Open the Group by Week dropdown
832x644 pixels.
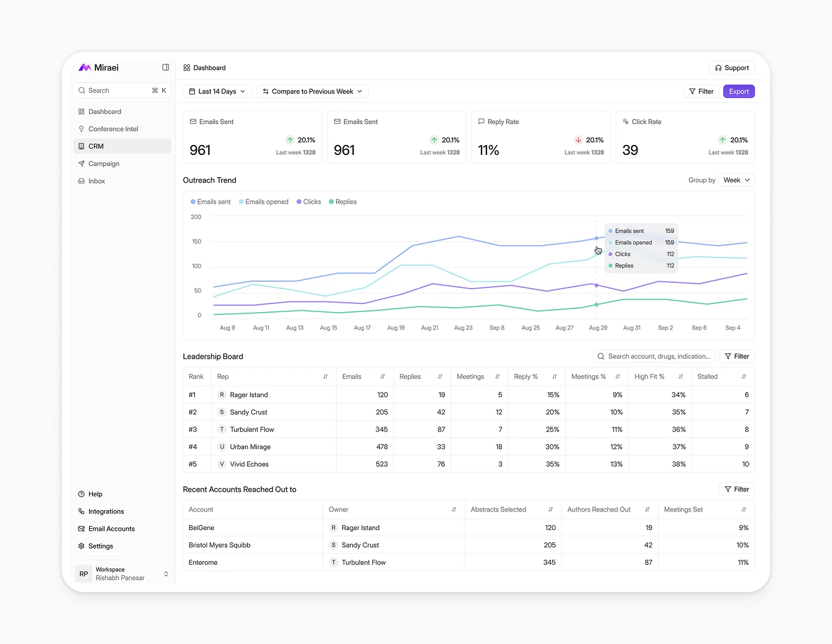(736, 180)
